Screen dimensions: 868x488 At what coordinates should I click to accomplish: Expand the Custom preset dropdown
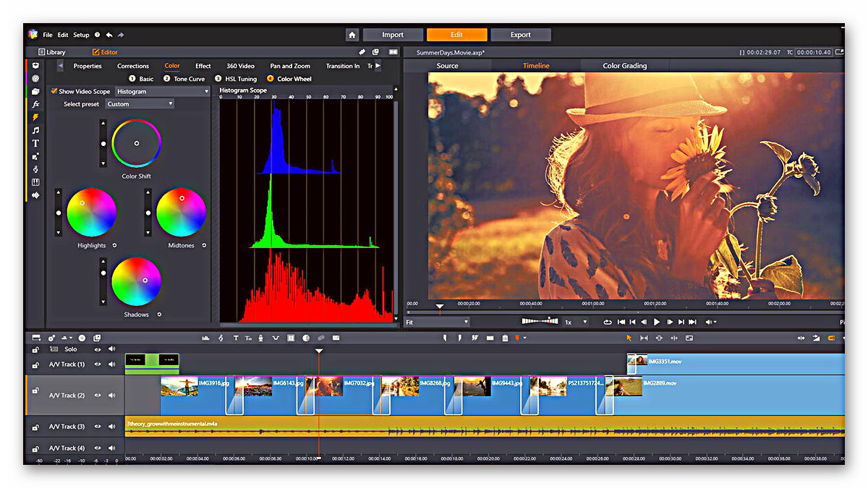click(x=140, y=104)
